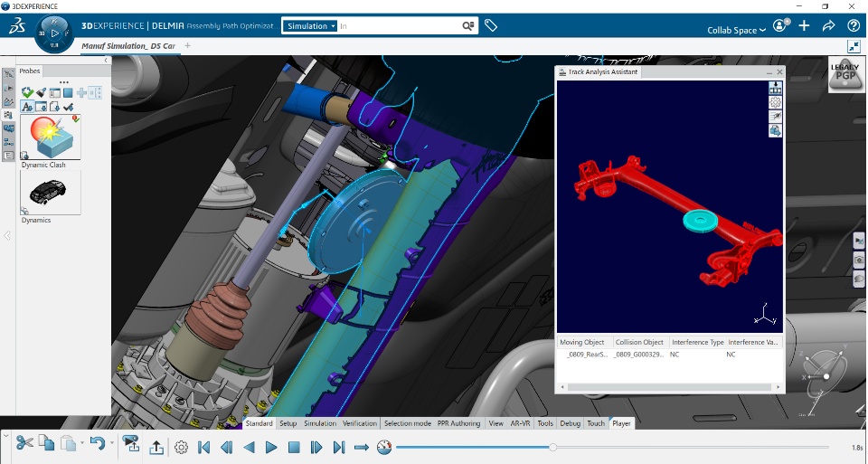Expand the Undo history arrow
This screenshot has height=464, width=868.
tap(112, 443)
